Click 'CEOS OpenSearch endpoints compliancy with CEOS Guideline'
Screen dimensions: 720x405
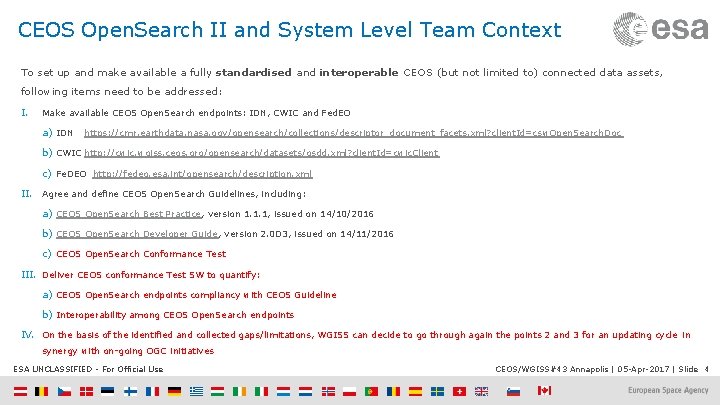coord(196,295)
